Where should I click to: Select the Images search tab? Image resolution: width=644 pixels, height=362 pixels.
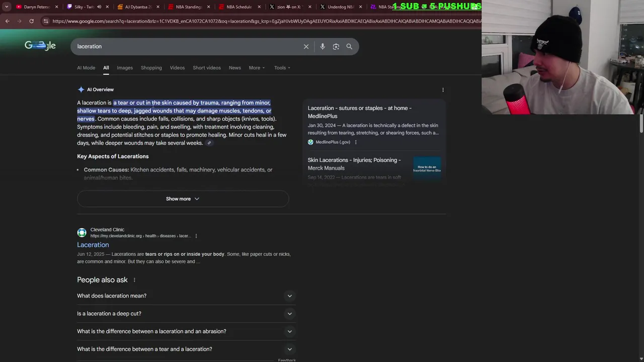click(x=125, y=68)
